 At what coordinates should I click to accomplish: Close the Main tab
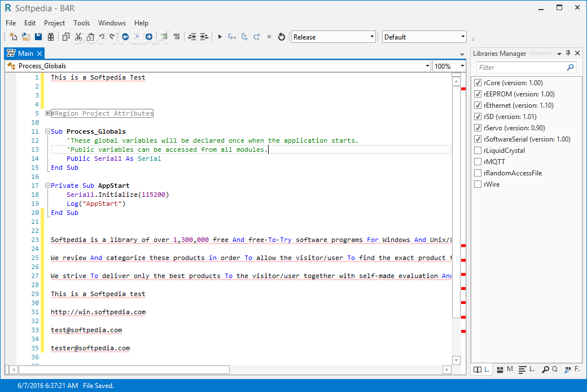40,54
